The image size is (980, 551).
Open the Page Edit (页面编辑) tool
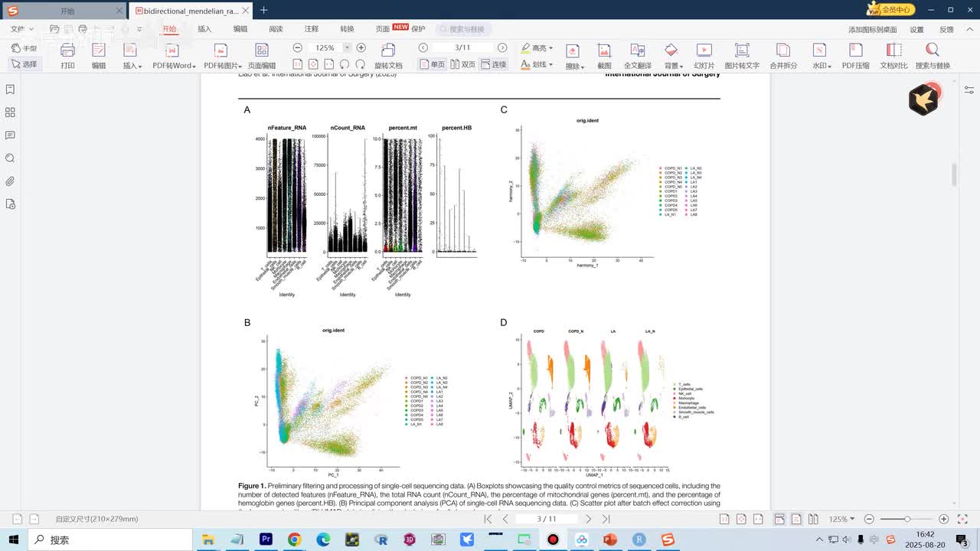tap(262, 57)
